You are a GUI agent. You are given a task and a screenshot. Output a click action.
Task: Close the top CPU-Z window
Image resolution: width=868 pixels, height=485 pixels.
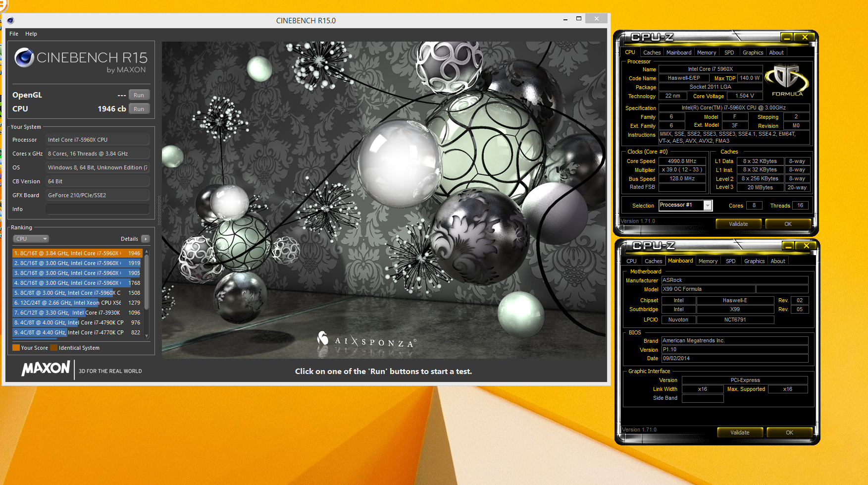[x=805, y=37]
